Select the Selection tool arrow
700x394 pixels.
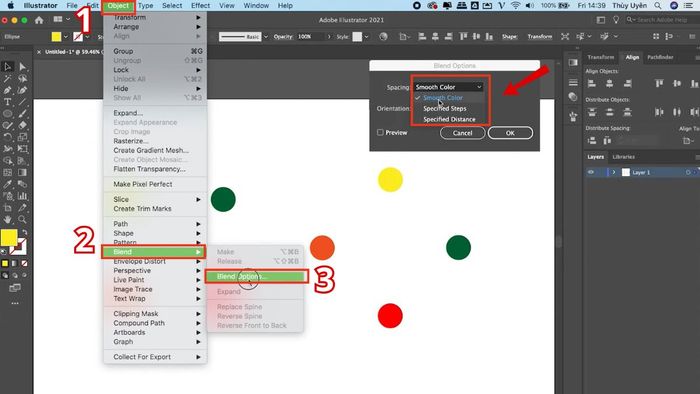point(8,67)
